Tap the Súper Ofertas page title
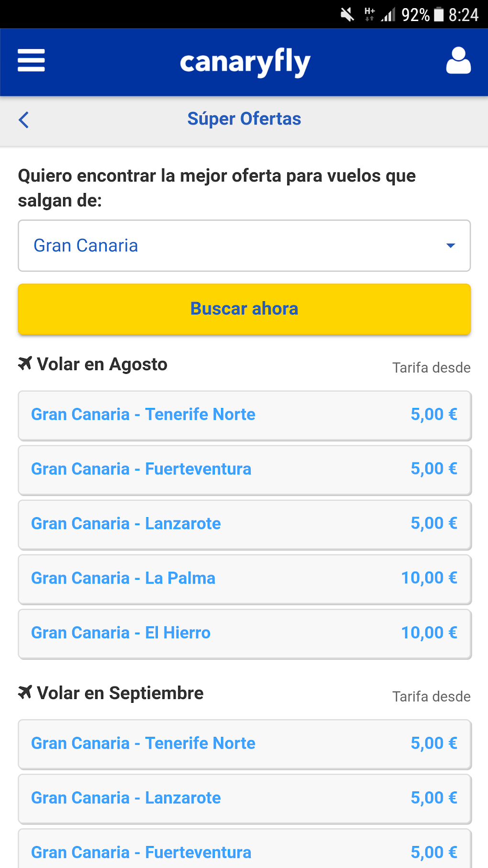488x868 pixels. point(244,119)
